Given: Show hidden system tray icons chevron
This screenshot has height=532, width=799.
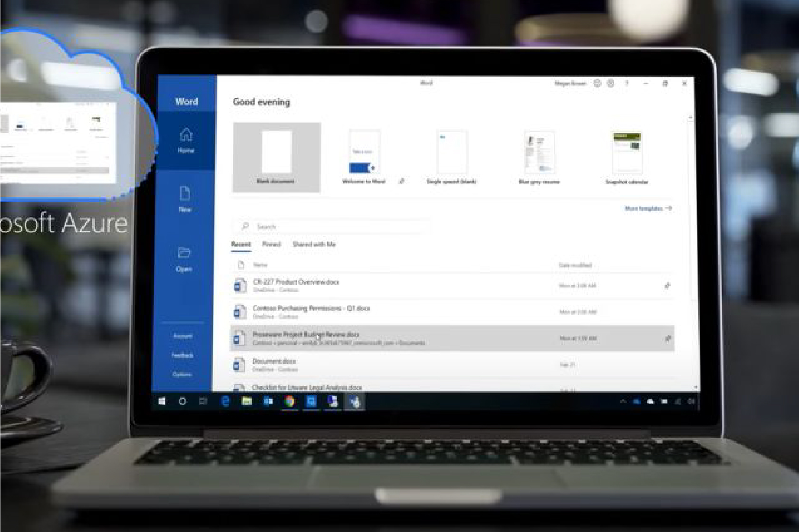Looking at the screenshot, I should coord(623,401).
